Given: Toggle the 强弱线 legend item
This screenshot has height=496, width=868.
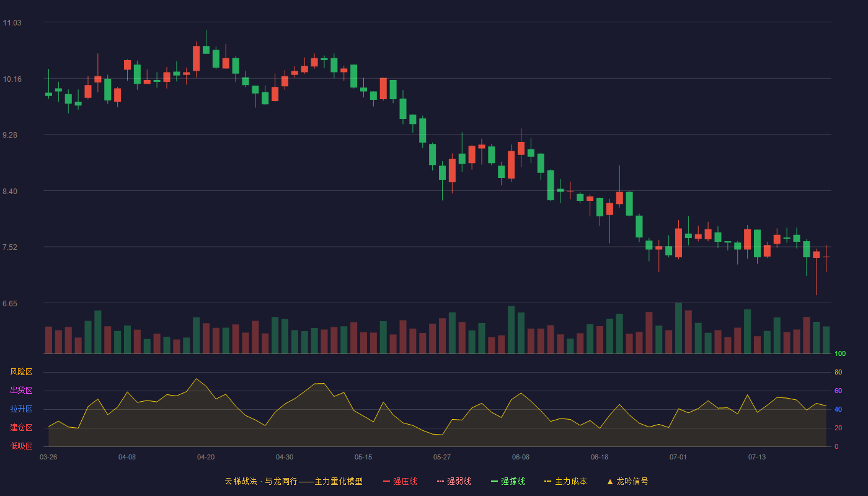Looking at the screenshot, I should point(454,481).
